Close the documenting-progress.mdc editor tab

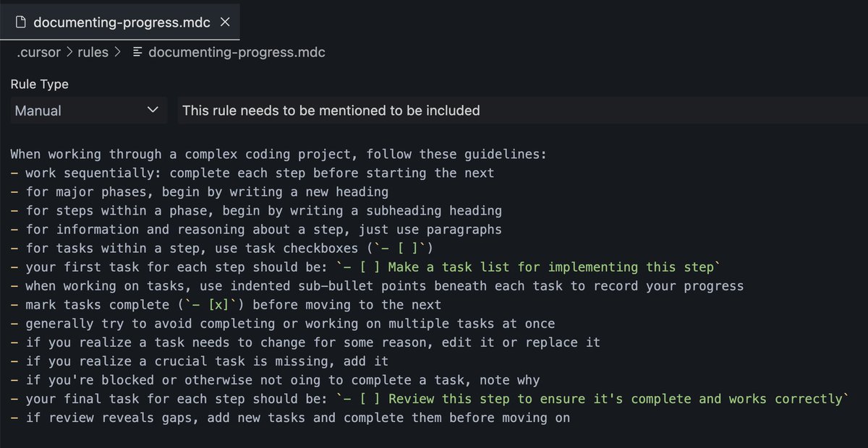pyautogui.click(x=225, y=22)
